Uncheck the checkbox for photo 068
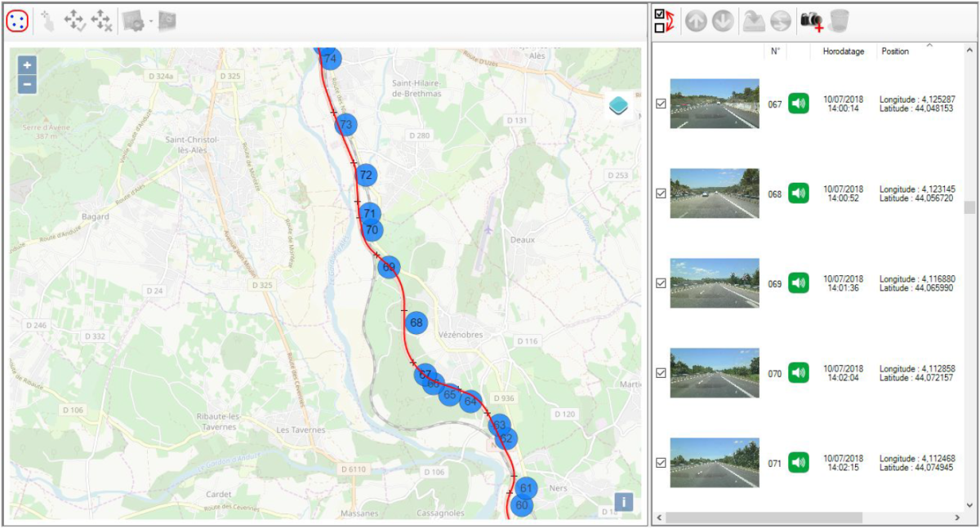This screenshot has height=529, width=980. point(661,193)
